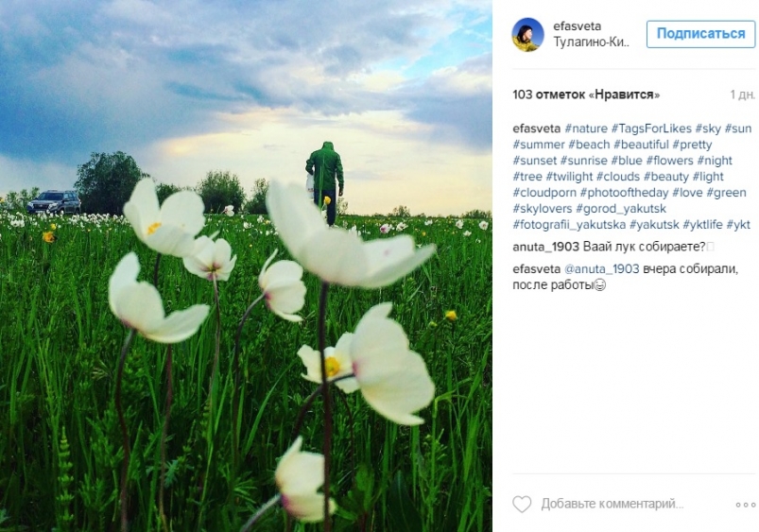This screenshot has height=532, width=759.
Task: Open the #photooftheday hashtag
Action: (624, 193)
